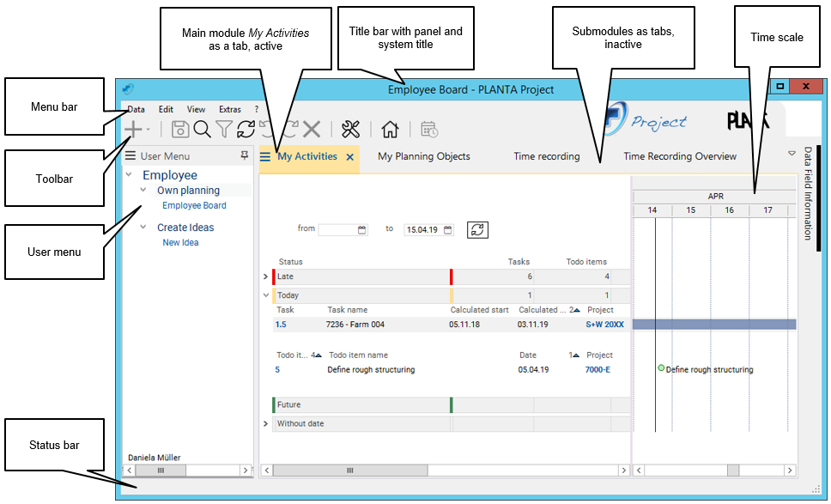Click the Refresh arrows icon in the toolbar

(246, 129)
